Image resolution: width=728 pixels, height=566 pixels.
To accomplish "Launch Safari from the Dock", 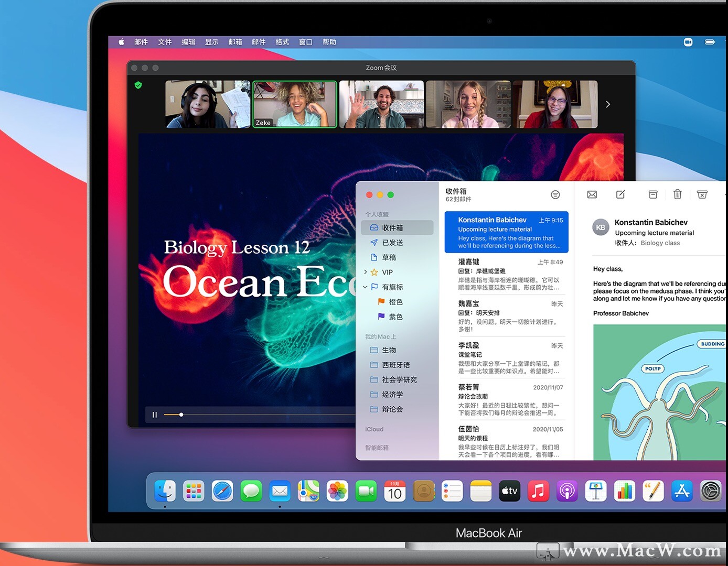I will (x=222, y=491).
